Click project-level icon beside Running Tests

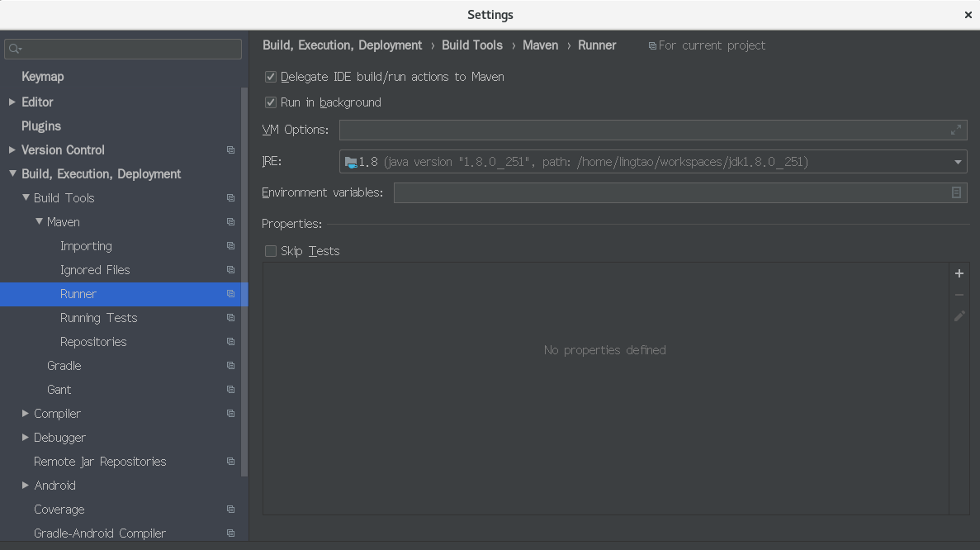(230, 318)
